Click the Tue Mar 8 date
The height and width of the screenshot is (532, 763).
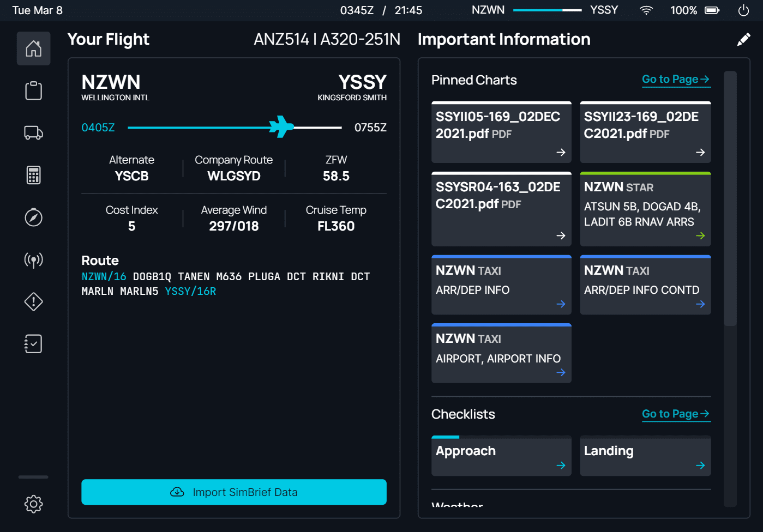coord(37,10)
